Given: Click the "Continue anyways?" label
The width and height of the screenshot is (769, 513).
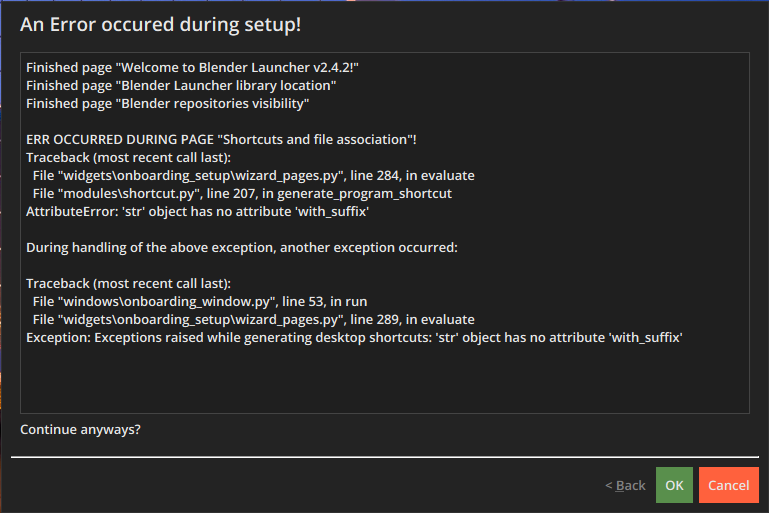Looking at the screenshot, I should 80,430.
